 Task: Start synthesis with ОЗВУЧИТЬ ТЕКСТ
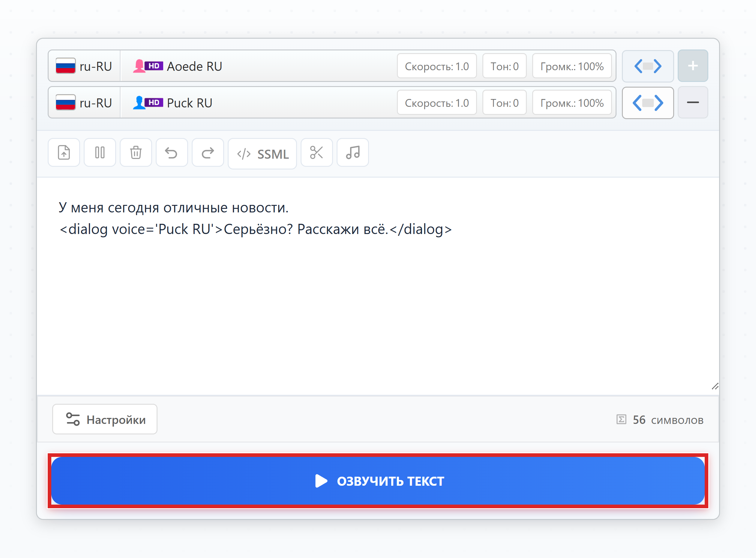click(x=378, y=481)
